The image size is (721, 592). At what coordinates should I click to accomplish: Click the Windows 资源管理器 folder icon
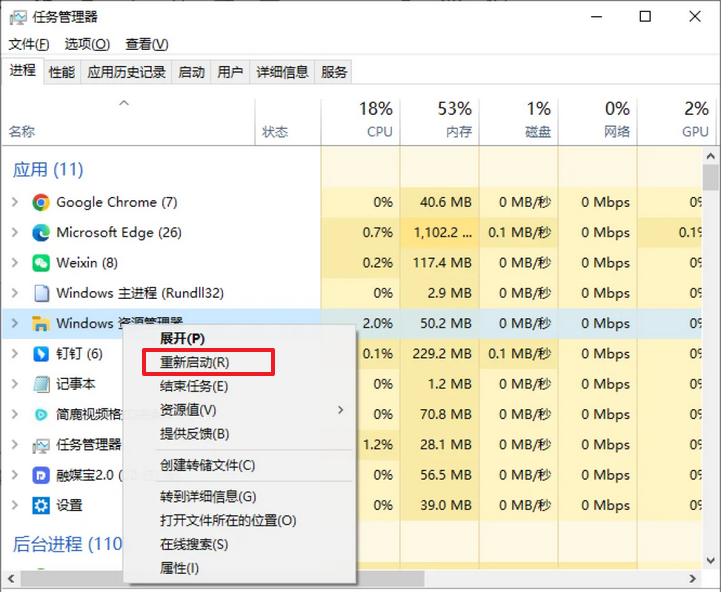(x=41, y=323)
